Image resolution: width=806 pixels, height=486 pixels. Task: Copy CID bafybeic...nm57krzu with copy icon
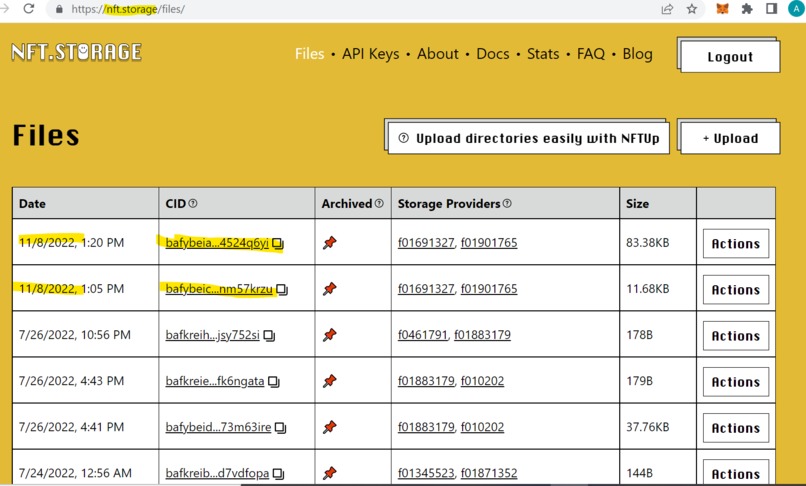tap(282, 290)
